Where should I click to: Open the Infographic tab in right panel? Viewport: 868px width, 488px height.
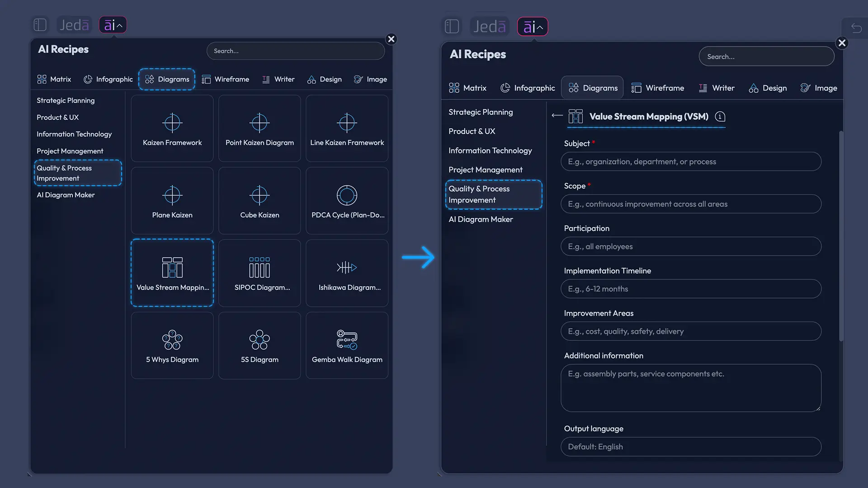coord(528,88)
